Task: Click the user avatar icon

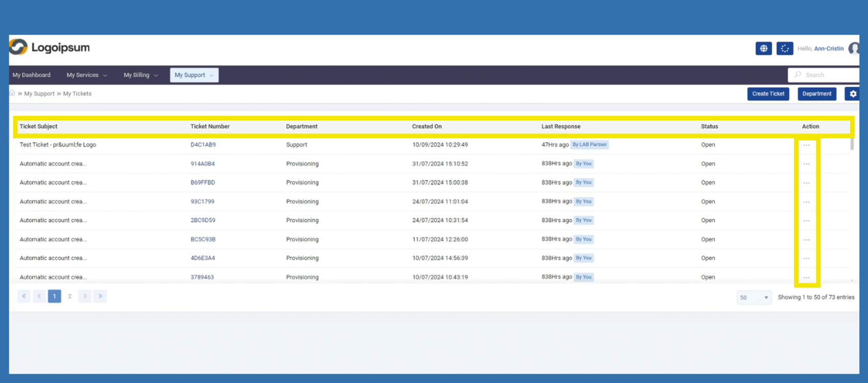Action: coord(855,49)
